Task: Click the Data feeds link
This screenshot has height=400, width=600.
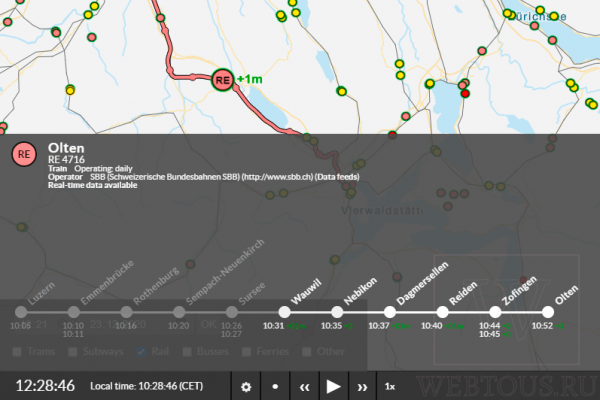Action: 337,177
